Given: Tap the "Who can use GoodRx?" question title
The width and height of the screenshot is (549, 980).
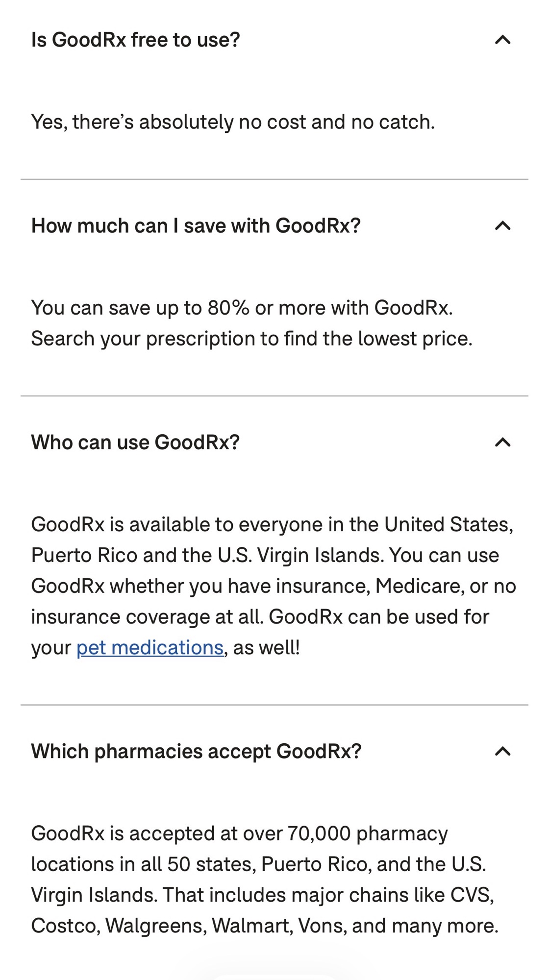Looking at the screenshot, I should (x=135, y=442).
